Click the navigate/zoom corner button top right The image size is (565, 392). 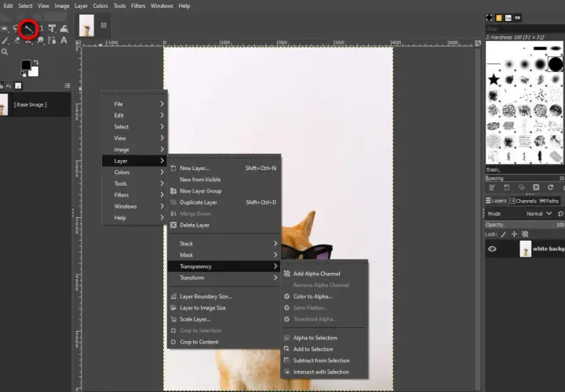(478, 43)
